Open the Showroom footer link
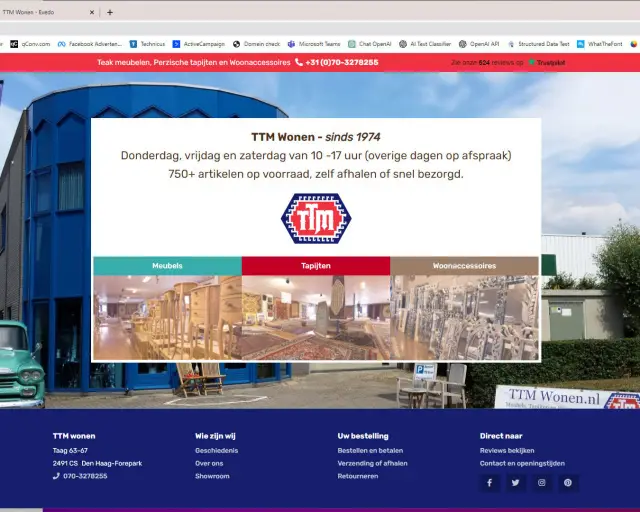The height and width of the screenshot is (512, 640). tap(212, 476)
